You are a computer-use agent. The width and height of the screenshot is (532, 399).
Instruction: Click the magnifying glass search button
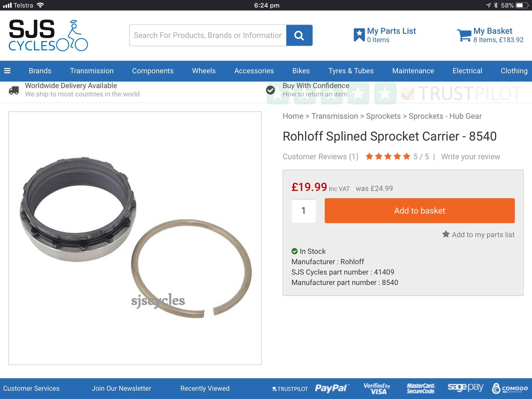pyautogui.click(x=299, y=35)
